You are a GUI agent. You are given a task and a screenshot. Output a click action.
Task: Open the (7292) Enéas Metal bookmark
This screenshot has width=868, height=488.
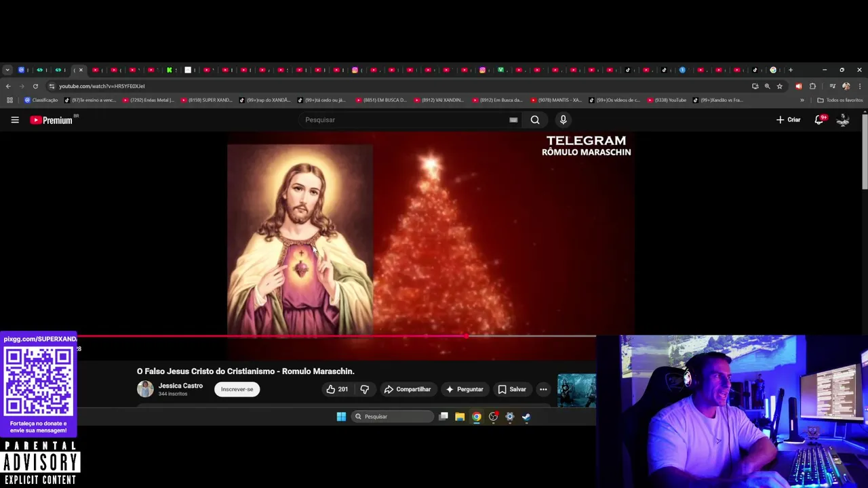[149, 100]
